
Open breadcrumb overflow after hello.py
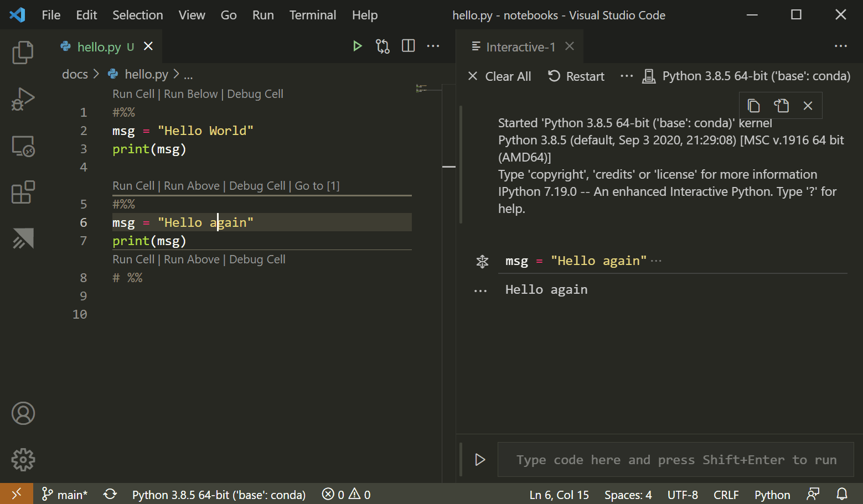click(x=188, y=74)
